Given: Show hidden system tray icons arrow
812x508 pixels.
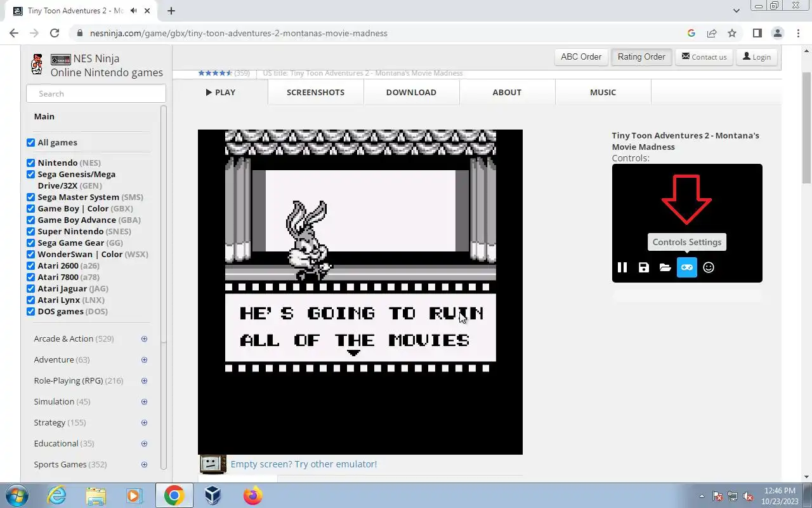Looking at the screenshot, I should tap(702, 496).
